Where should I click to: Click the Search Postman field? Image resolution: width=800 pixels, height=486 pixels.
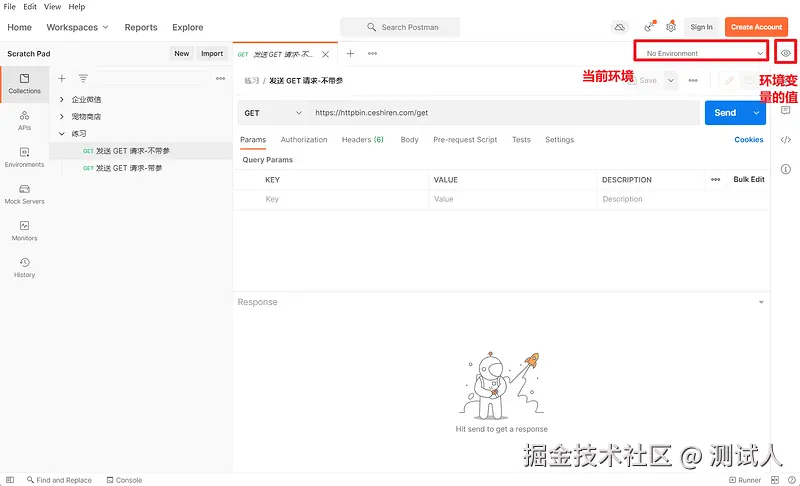click(x=400, y=27)
